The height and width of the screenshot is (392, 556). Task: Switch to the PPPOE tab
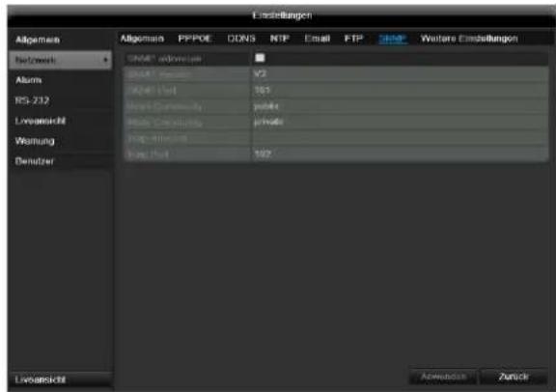point(195,39)
